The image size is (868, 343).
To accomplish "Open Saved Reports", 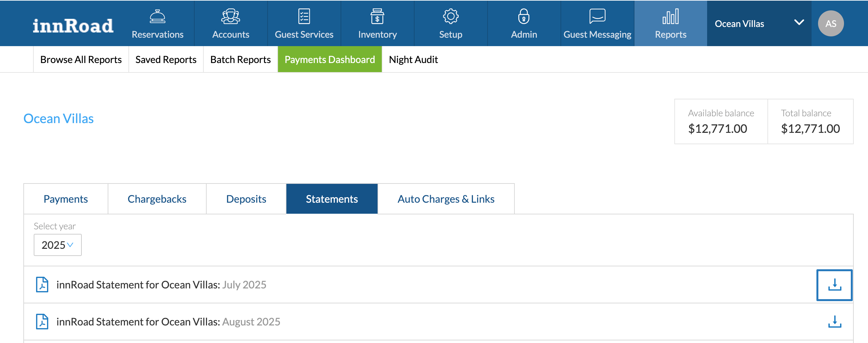I will pos(166,59).
